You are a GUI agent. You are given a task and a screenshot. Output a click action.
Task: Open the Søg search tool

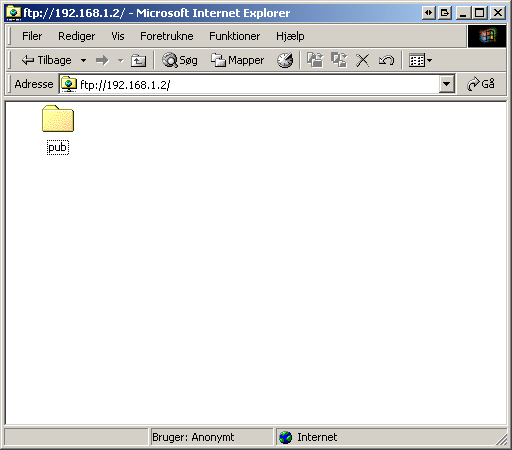(180, 60)
